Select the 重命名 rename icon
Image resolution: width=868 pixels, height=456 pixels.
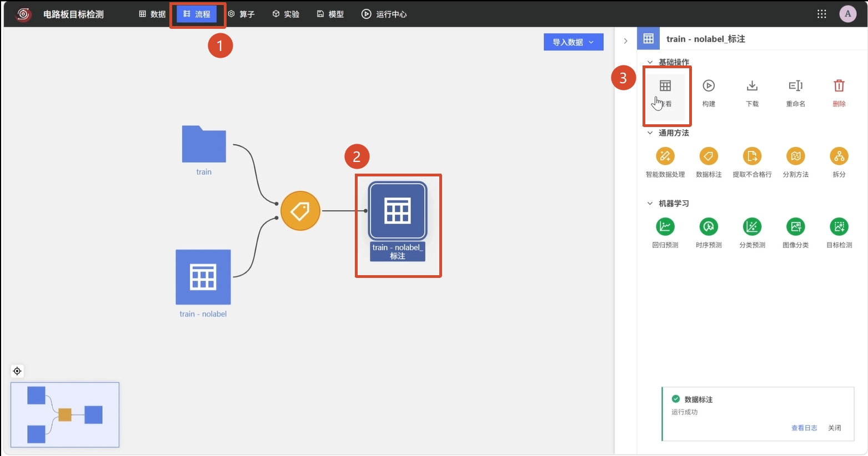[x=796, y=86]
